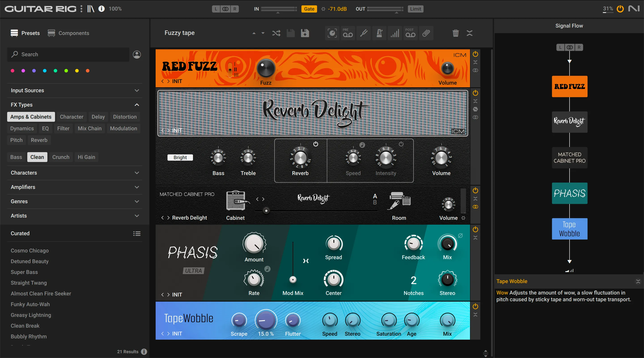Screen dimensions: 644x358
Task: Collapse the Red Fuzz module view
Action: [x=475, y=62]
